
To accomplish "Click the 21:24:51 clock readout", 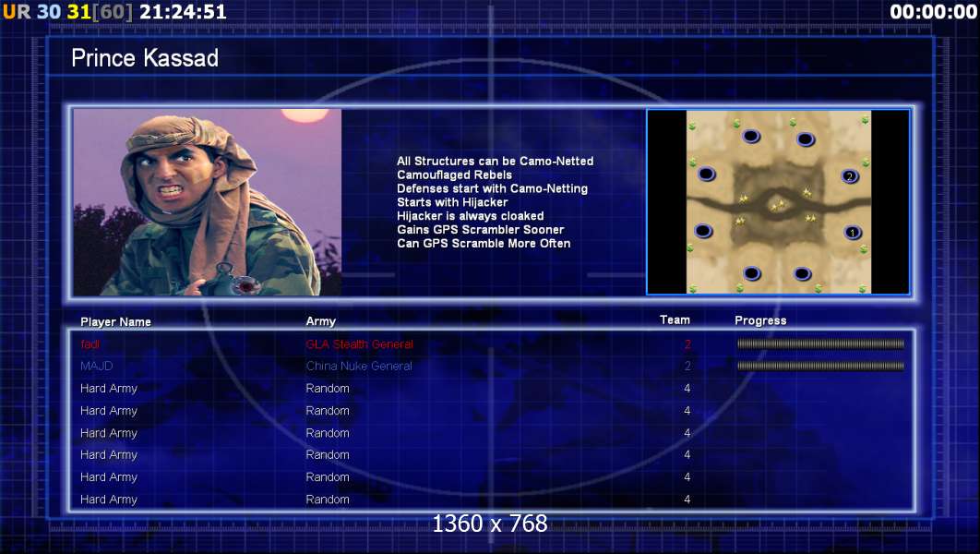I will pos(183,11).
